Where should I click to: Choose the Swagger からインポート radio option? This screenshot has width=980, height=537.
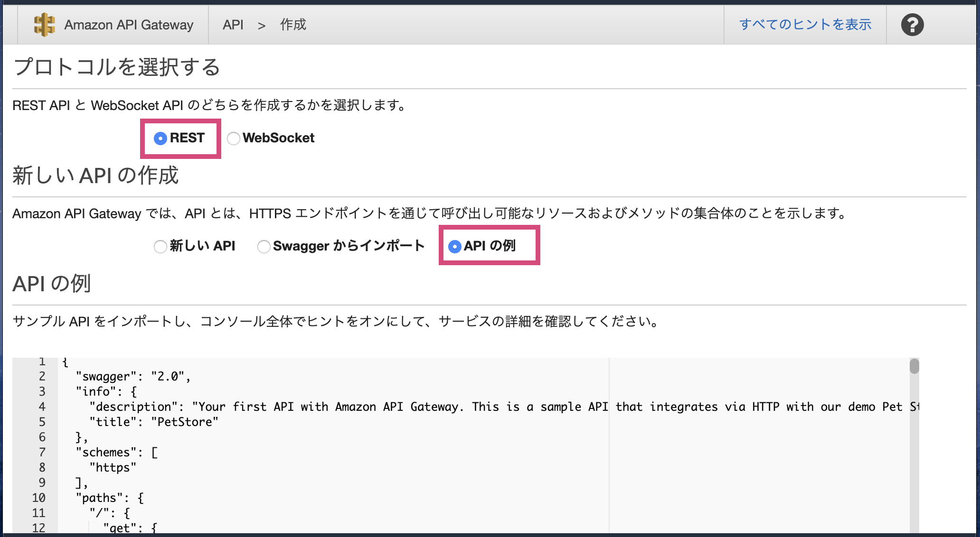(264, 246)
